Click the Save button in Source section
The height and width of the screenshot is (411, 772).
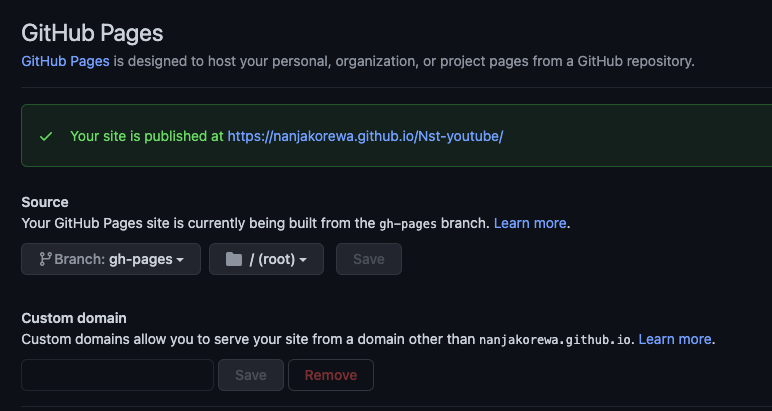[369, 259]
